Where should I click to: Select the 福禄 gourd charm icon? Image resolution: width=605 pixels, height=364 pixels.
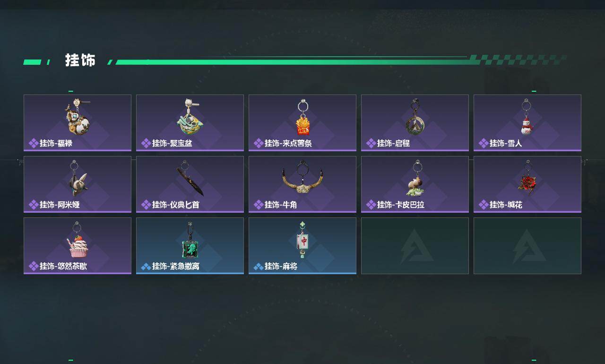point(78,117)
